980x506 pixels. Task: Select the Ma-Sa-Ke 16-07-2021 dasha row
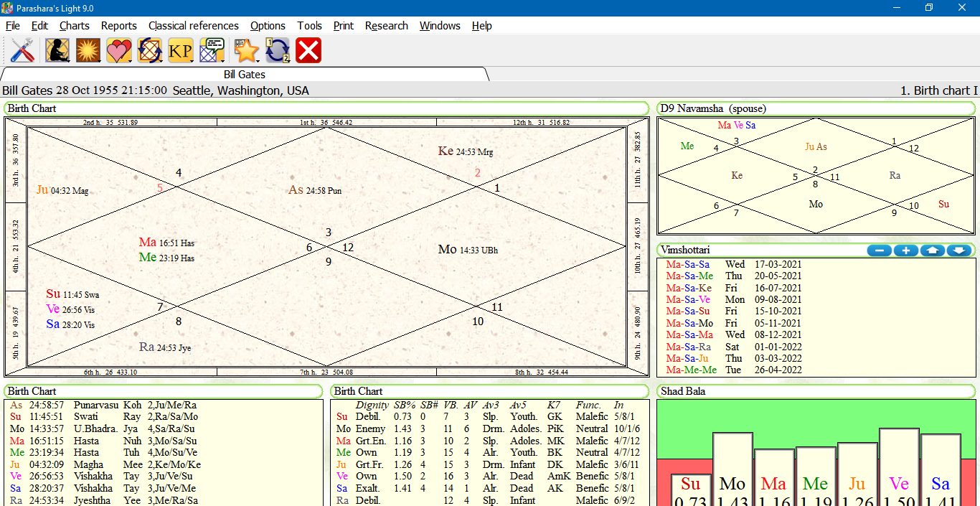tap(734, 288)
